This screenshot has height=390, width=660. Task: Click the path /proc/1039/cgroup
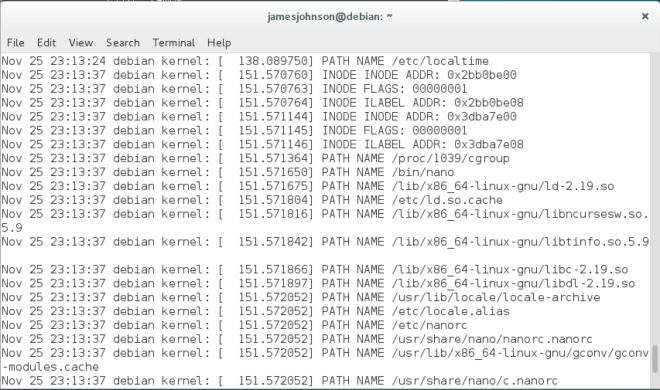[x=451, y=158]
